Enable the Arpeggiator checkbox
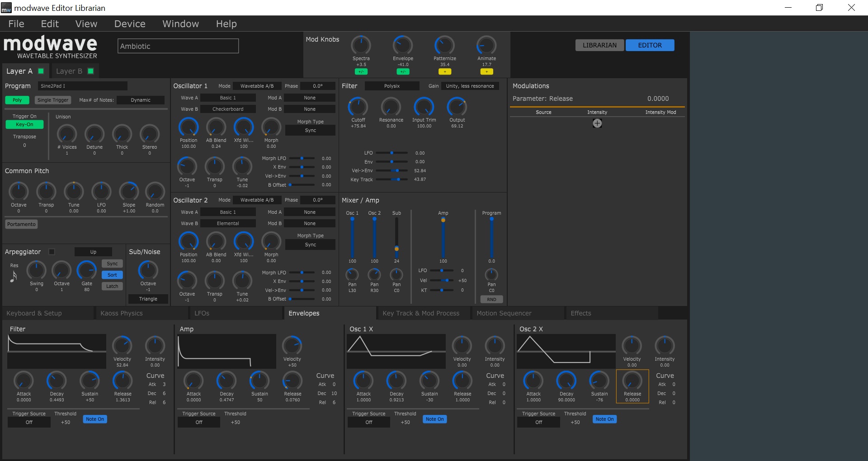This screenshot has height=461, width=868. click(x=52, y=252)
